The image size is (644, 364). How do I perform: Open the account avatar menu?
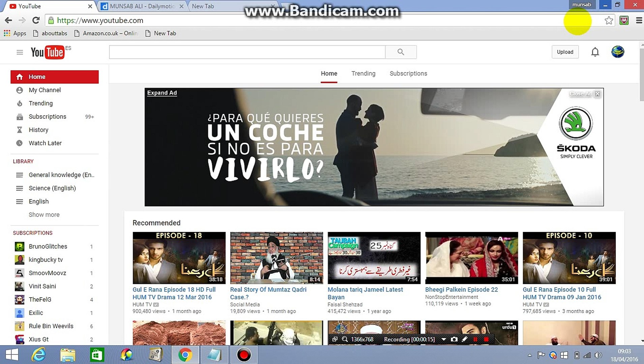618,52
